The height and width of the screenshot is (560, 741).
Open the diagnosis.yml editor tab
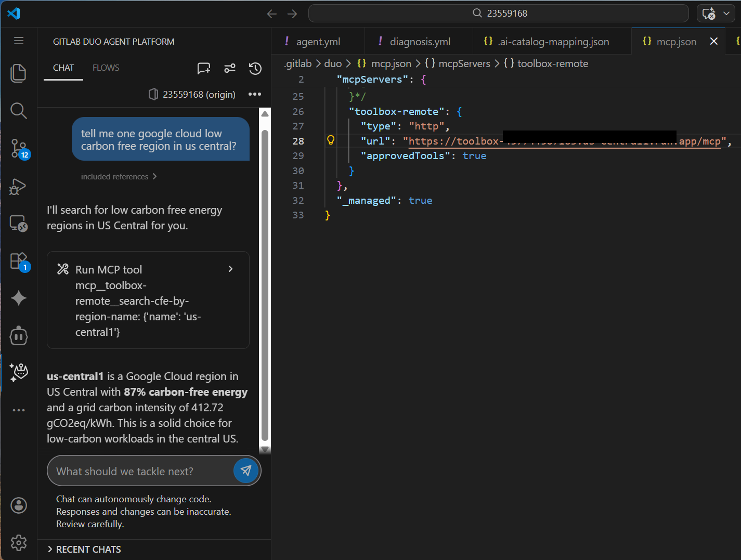pos(419,42)
